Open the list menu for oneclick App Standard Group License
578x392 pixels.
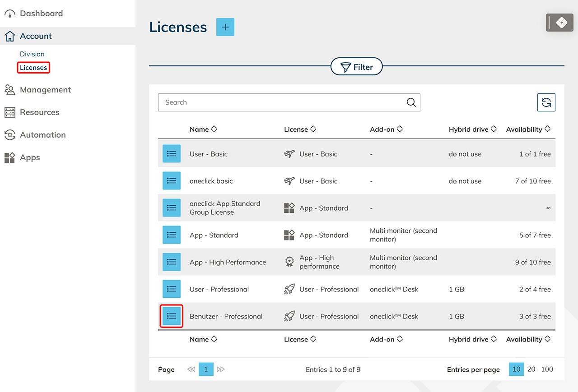point(172,208)
